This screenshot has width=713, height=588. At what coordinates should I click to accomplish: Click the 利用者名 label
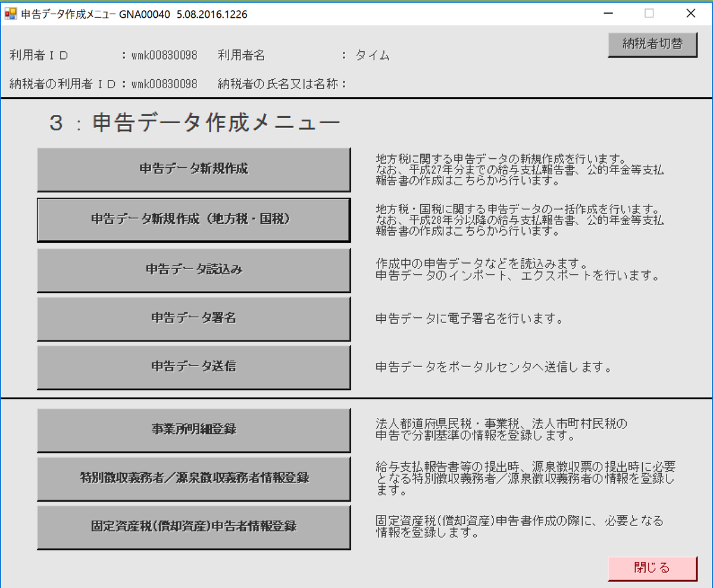point(242,55)
